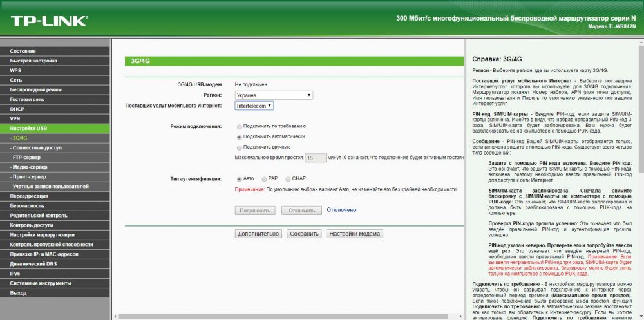
Task: Open Системные инструменты menu
Action: point(55,283)
